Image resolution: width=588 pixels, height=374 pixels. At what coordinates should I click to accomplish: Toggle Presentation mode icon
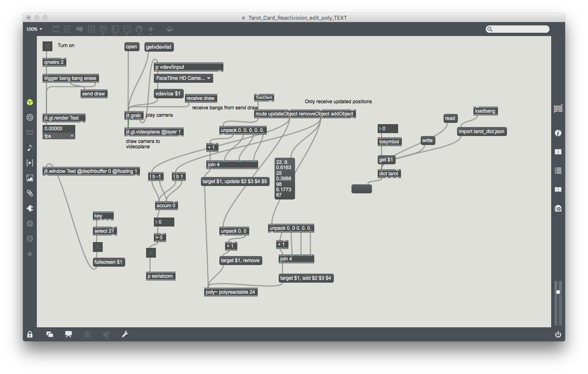[x=68, y=334]
